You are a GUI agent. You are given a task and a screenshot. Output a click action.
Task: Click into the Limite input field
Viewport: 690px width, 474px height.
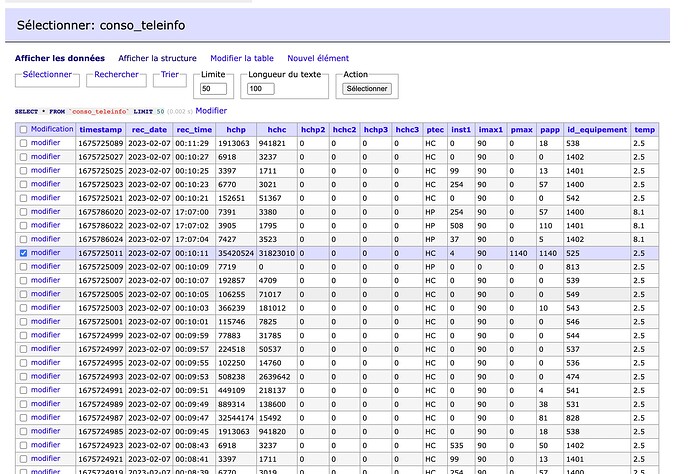214,89
